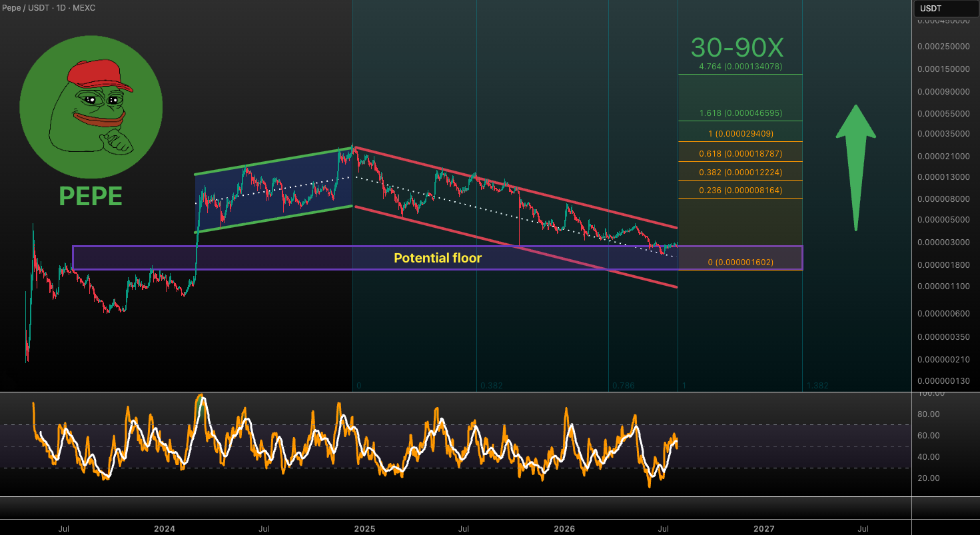Click the 0.786 time zone marker
Image resolution: width=980 pixels, height=535 pixels.
pyautogui.click(x=624, y=386)
